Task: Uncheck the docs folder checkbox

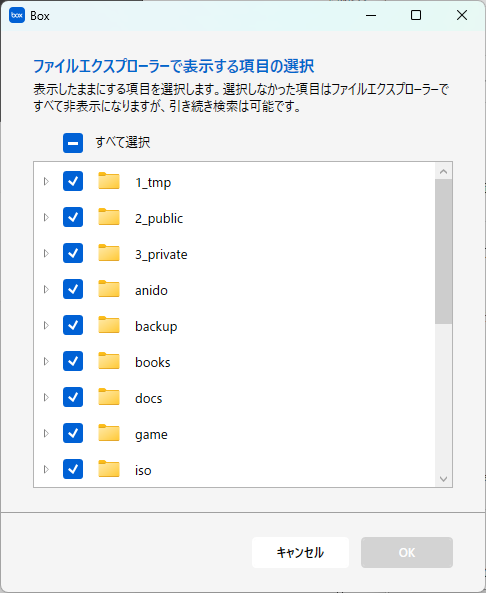Action: tap(73, 397)
